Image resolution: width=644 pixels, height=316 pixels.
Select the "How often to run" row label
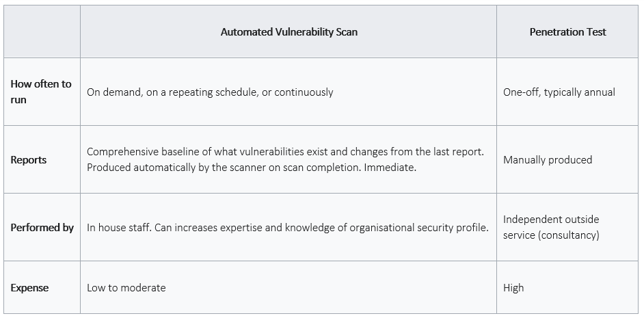(41, 92)
